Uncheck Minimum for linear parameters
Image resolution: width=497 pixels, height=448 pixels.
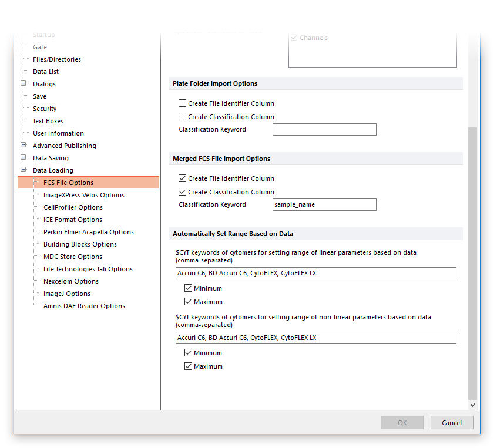click(x=188, y=288)
